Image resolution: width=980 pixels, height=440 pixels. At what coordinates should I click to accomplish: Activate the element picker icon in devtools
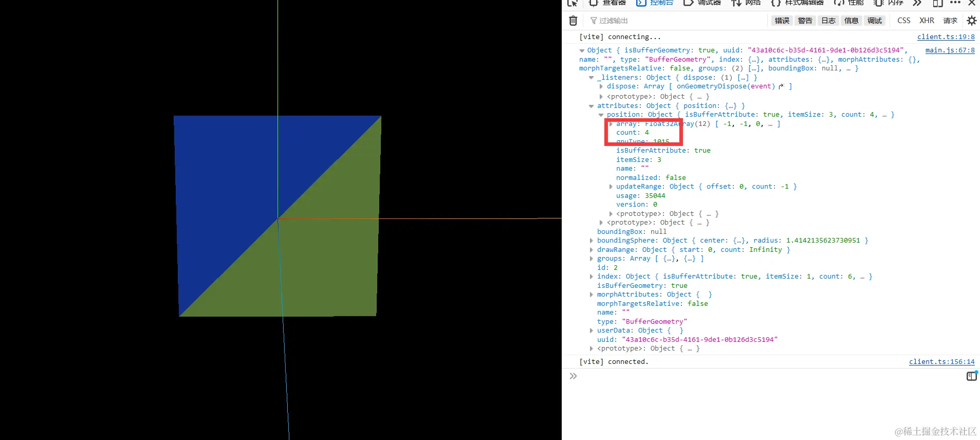pos(572,3)
